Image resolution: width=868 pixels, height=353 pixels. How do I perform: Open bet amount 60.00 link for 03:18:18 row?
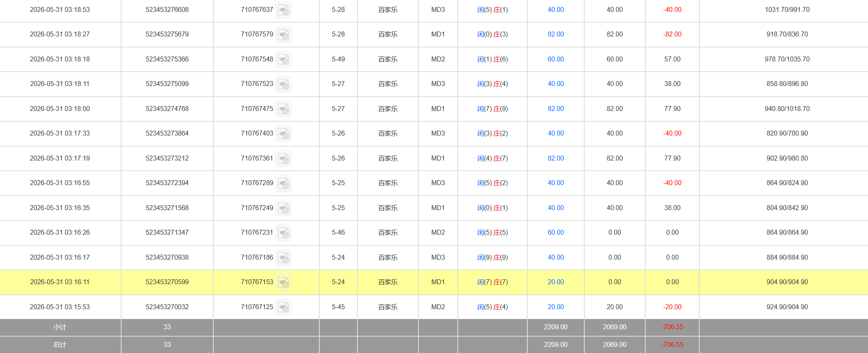point(556,59)
